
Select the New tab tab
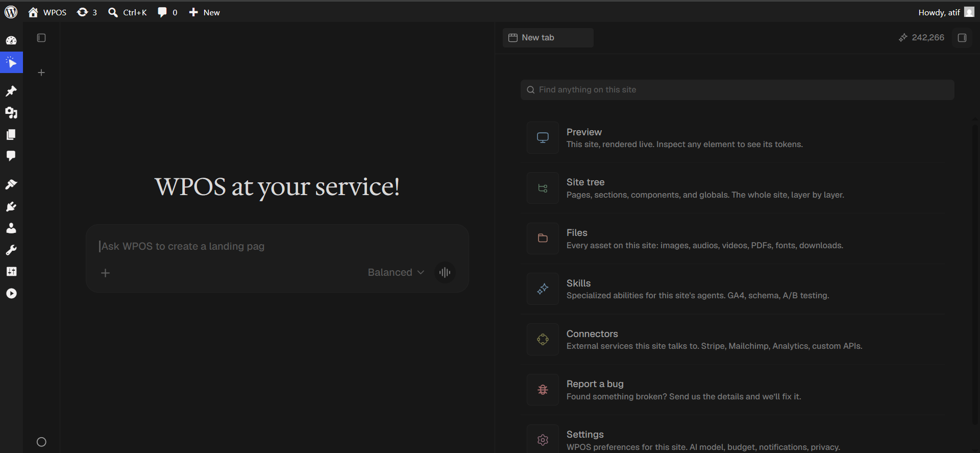[x=548, y=37]
